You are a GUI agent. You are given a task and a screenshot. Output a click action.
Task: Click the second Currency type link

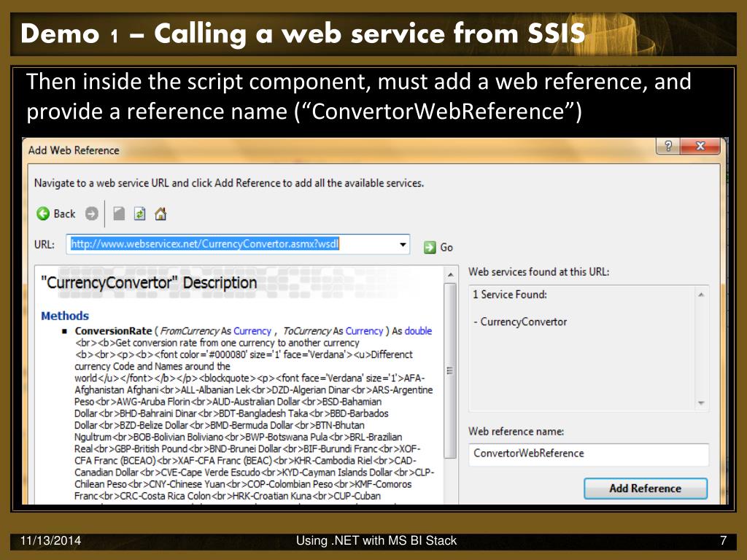364,331
